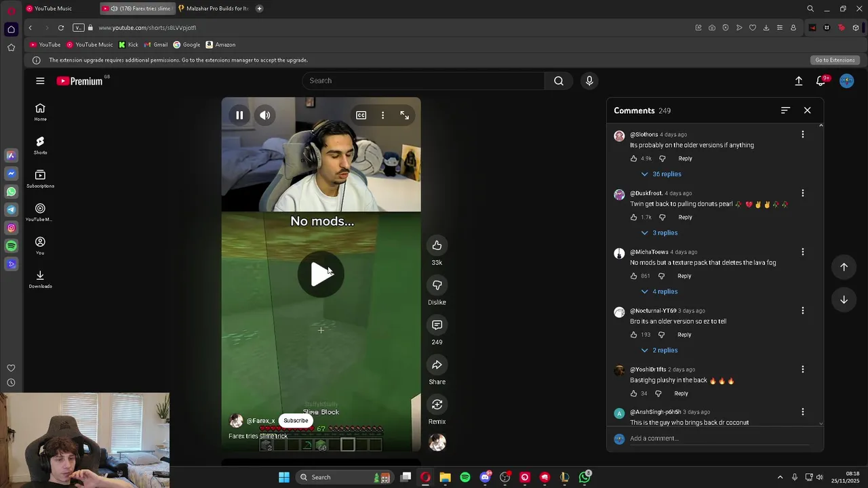868x488 pixels.
Task: Mute the Shorts video volume
Action: [x=265, y=115]
